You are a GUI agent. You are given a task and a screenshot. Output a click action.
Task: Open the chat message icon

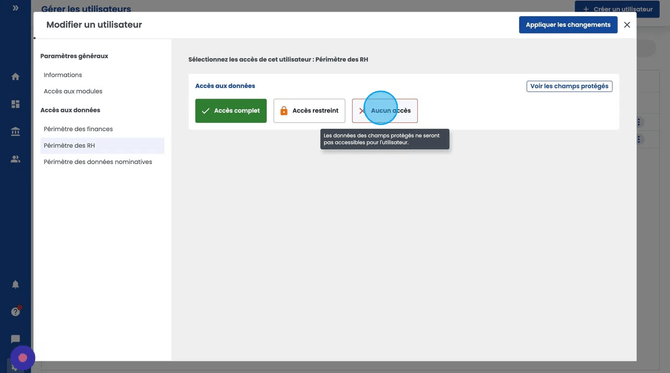15,339
